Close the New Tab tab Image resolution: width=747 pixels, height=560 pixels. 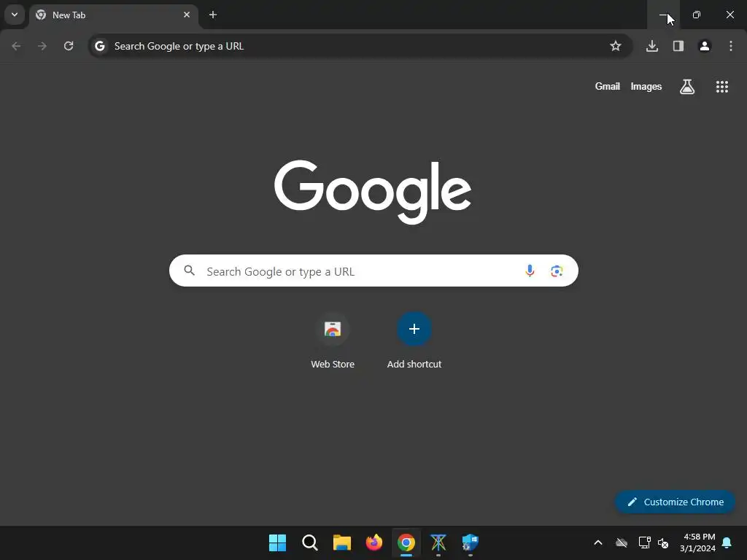[187, 15]
